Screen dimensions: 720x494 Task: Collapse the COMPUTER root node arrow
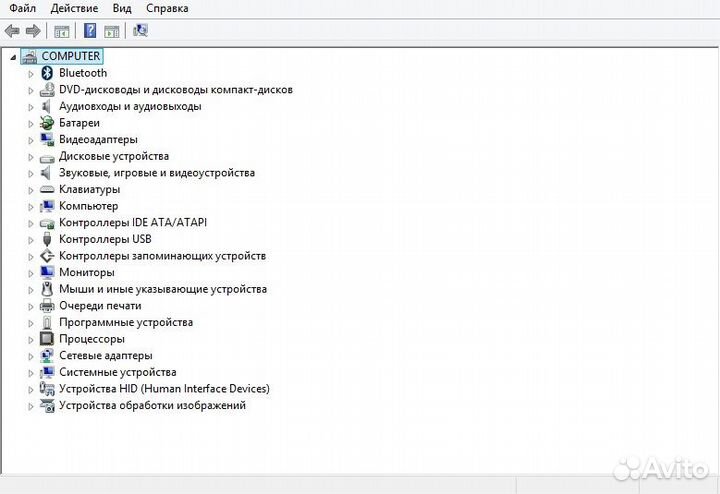pyautogui.click(x=13, y=57)
